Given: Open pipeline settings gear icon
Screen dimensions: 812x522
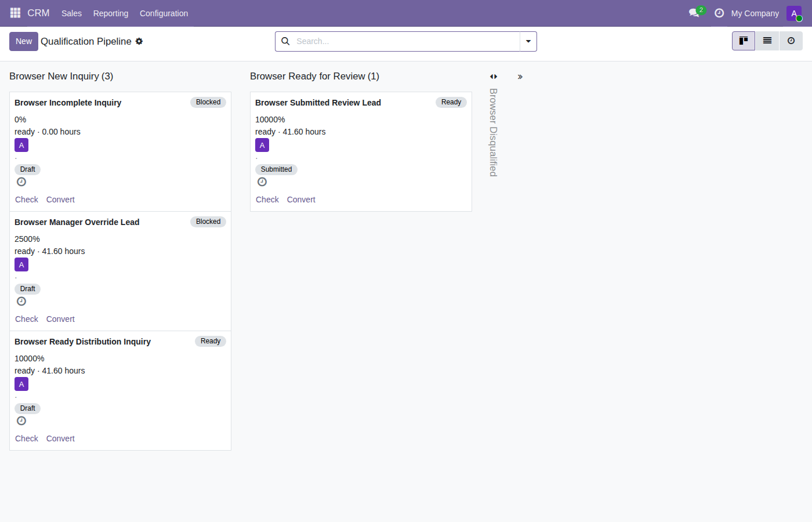Looking at the screenshot, I should (139, 41).
